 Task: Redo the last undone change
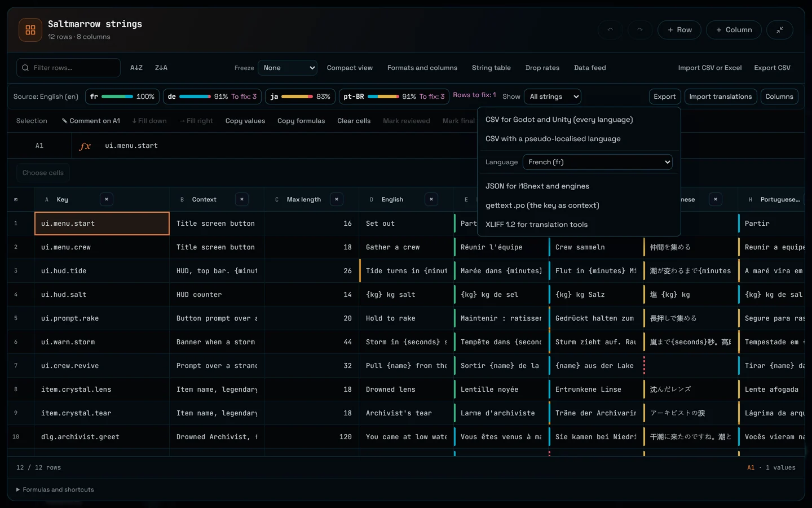click(x=639, y=30)
